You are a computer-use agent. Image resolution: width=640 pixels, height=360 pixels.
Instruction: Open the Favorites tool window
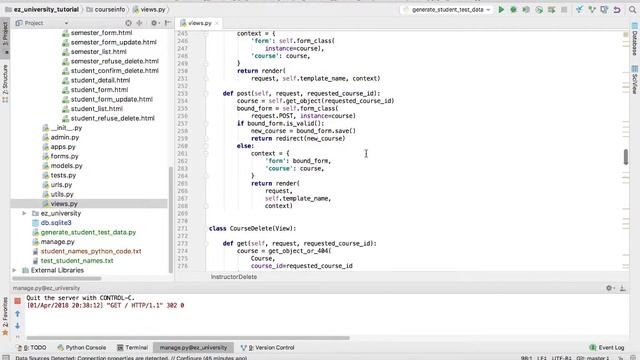tap(5, 316)
